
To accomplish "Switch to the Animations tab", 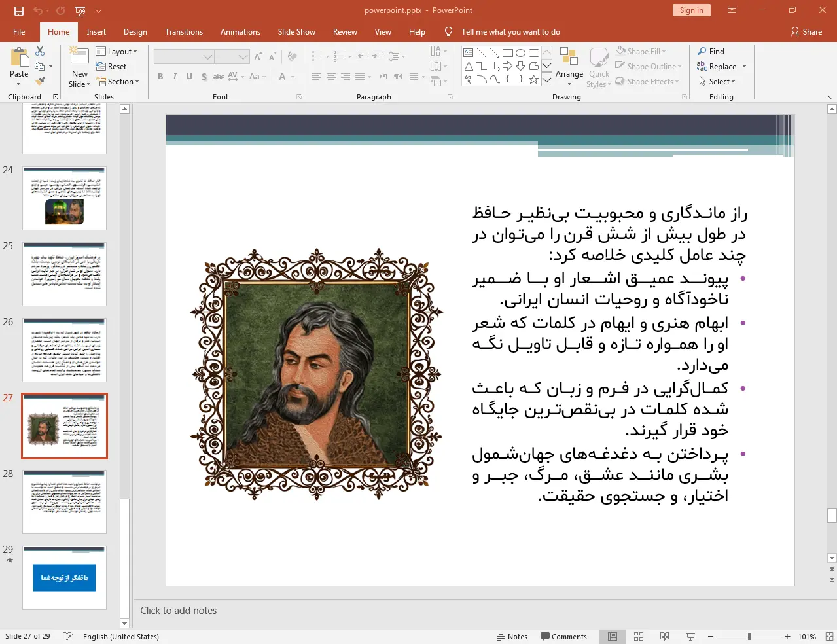I will [x=240, y=31].
